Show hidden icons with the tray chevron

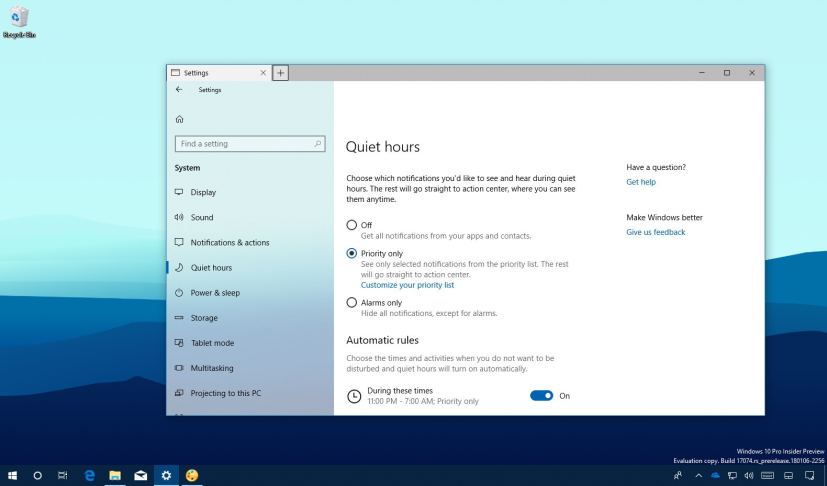click(698, 475)
